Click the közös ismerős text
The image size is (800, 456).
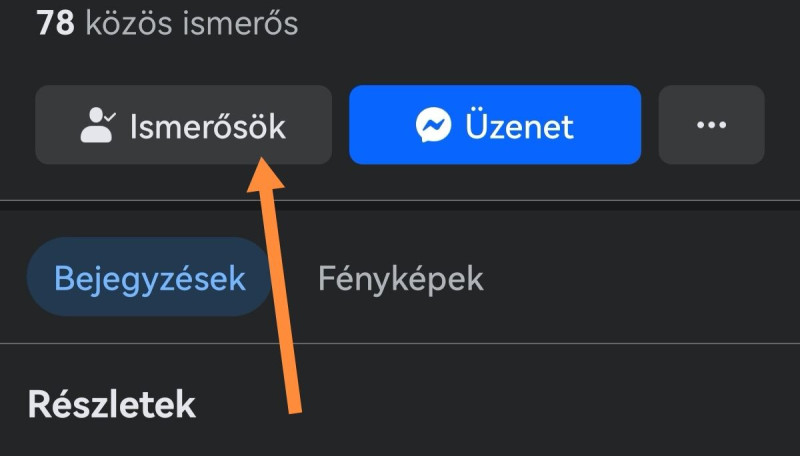click(x=192, y=23)
